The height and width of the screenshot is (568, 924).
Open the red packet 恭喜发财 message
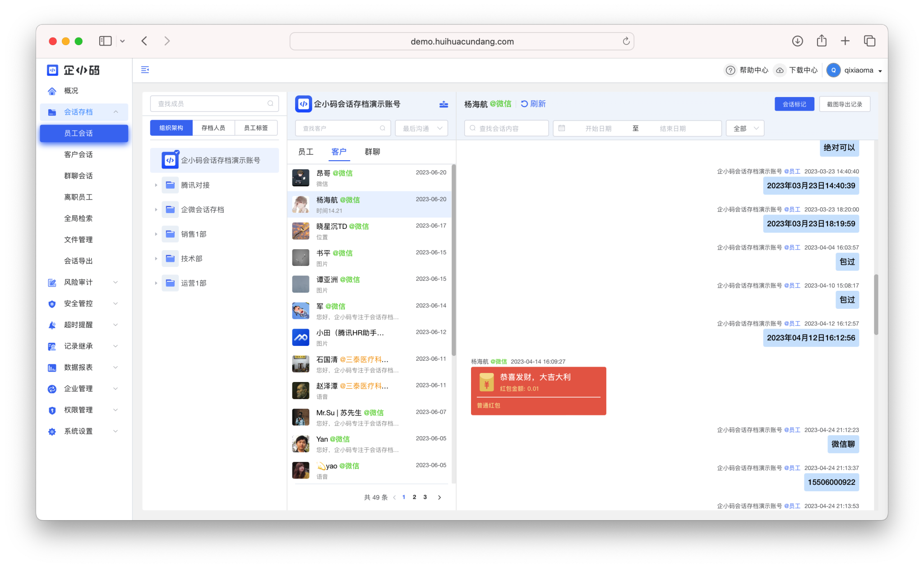[538, 391]
